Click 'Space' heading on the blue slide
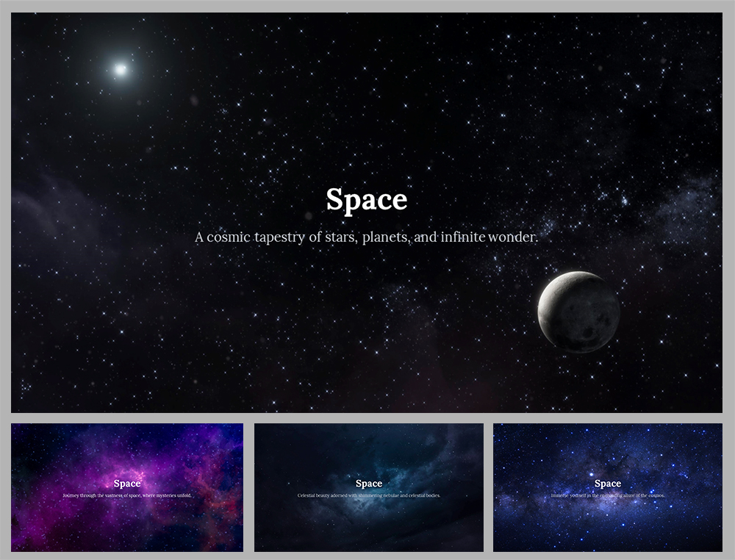This screenshot has width=735, height=560. coord(608,484)
